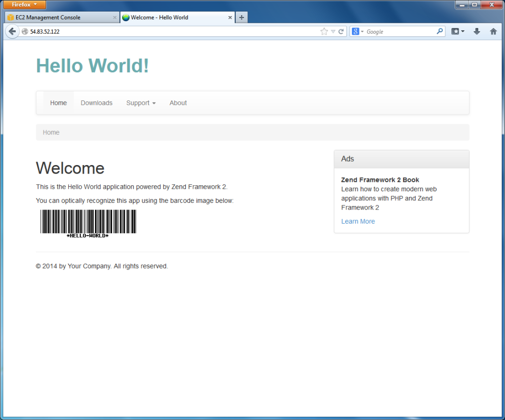Select the Welcome - Hello World tab
505x420 pixels.
pos(177,17)
